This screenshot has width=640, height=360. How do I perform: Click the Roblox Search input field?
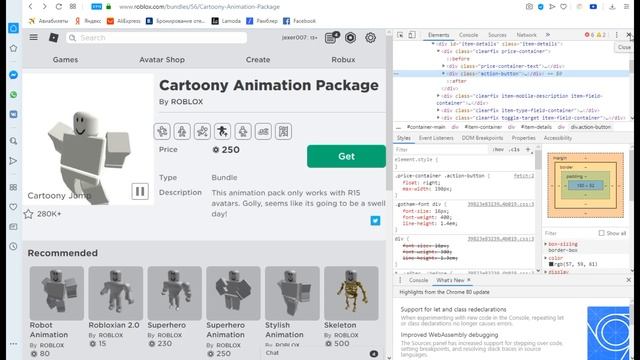(156, 38)
